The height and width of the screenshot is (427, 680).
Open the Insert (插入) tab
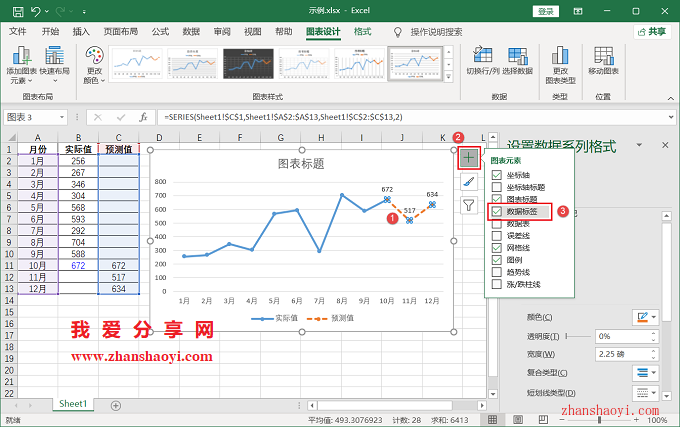[x=81, y=32]
